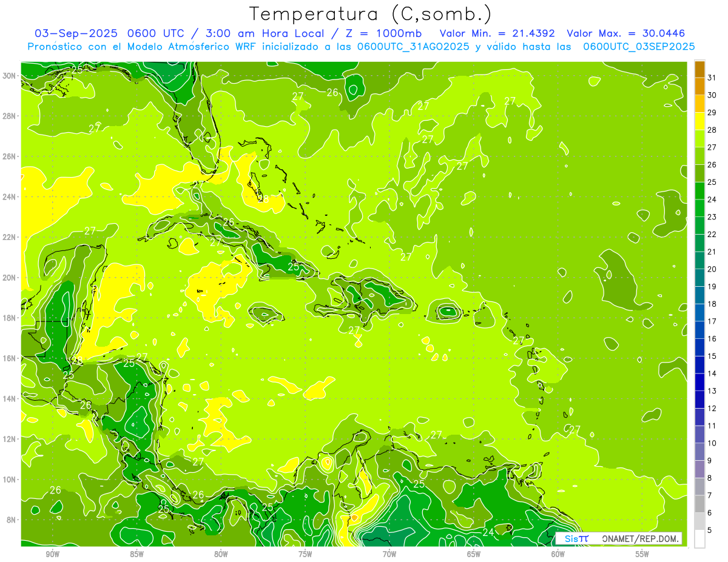The image size is (728, 562).
Task: Pick the gold swatch between 29 and 30
Action: pyautogui.click(x=699, y=104)
